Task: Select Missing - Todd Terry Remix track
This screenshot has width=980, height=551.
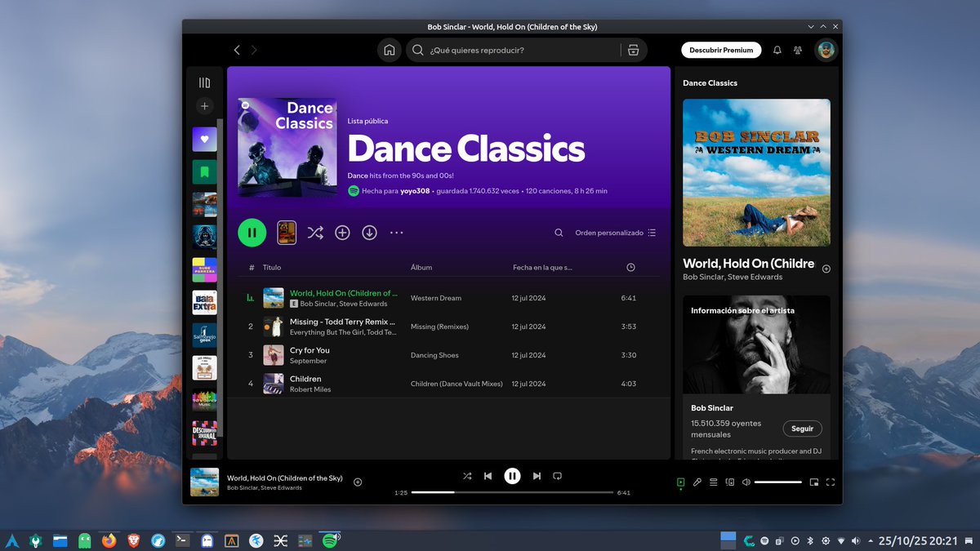Action: tap(342, 322)
